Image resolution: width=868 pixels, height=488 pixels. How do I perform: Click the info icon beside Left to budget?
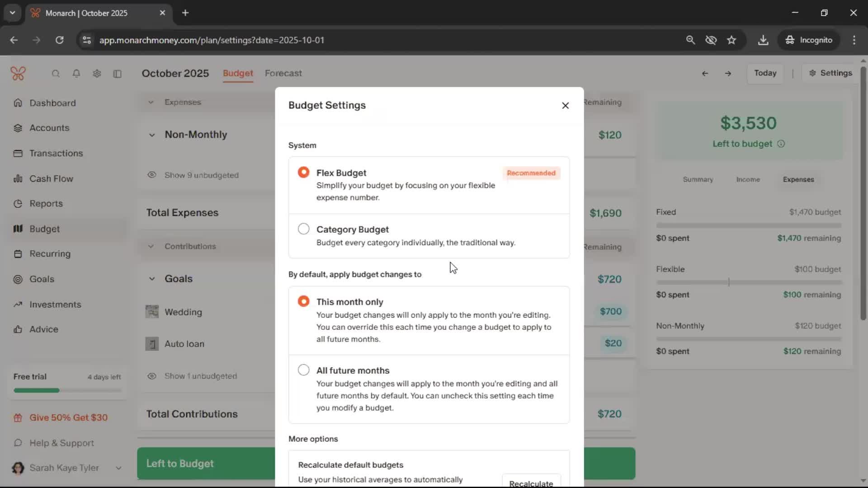pyautogui.click(x=781, y=144)
